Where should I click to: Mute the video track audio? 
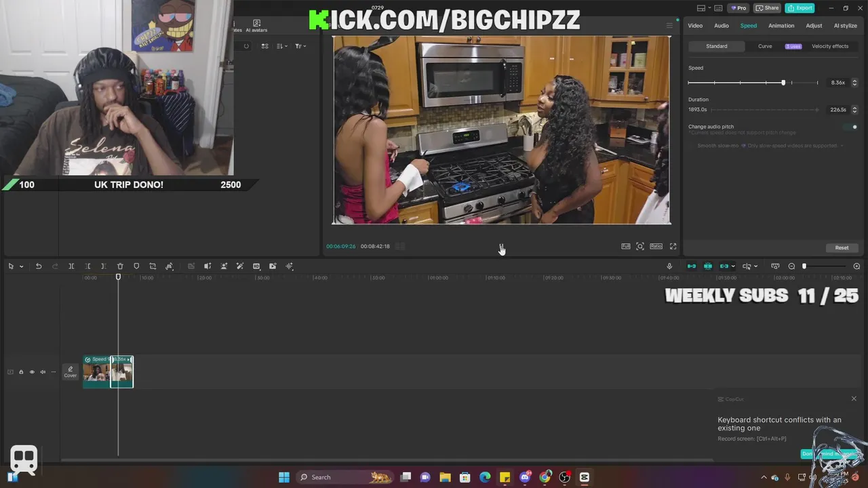pyautogui.click(x=43, y=372)
